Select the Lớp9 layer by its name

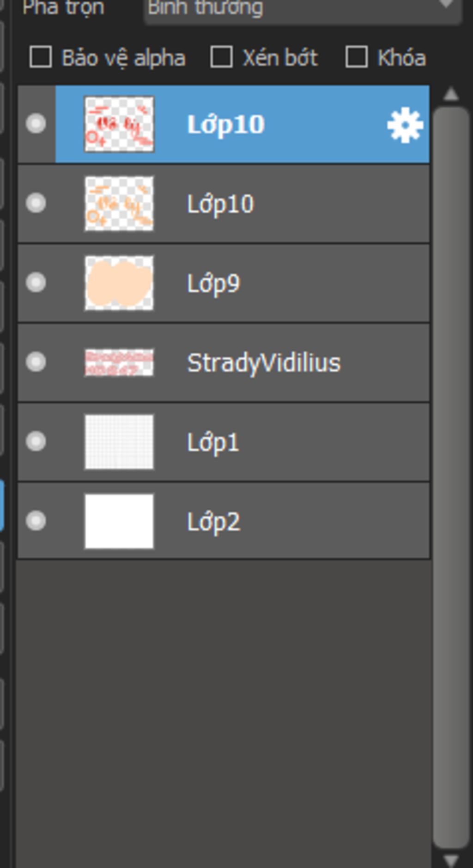click(x=213, y=283)
